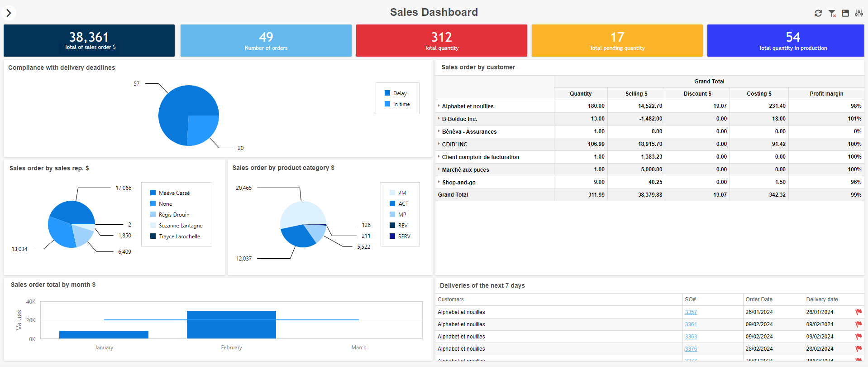The width and height of the screenshot is (868, 367).
Task: Refresh the Sales Dashboard data
Action: [818, 13]
